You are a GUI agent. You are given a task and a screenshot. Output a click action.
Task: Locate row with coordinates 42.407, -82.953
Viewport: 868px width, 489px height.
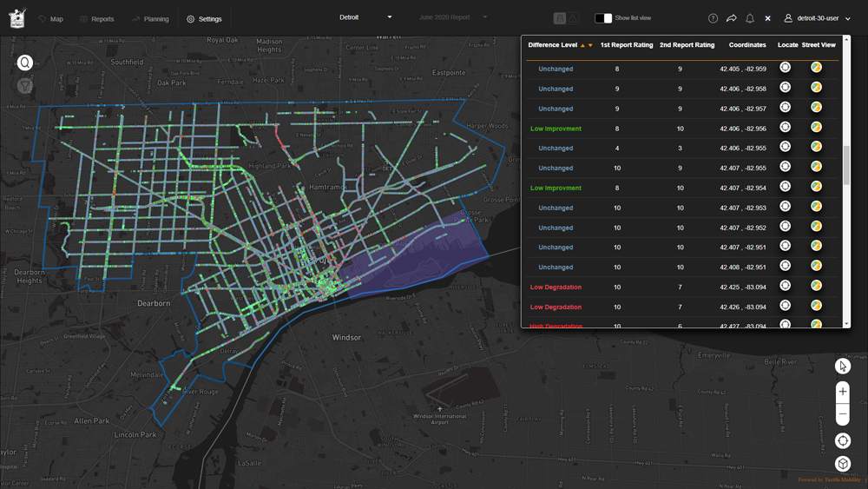785,207
